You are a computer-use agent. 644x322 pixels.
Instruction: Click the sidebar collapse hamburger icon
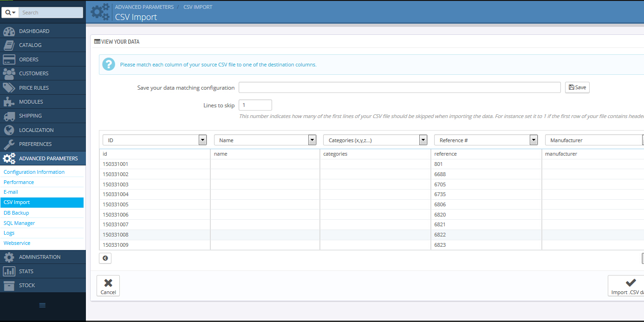[x=42, y=305]
